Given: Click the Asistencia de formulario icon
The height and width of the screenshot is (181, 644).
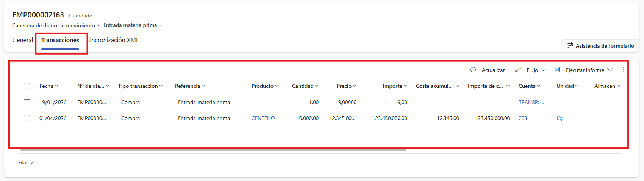Looking at the screenshot, I should point(570,46).
